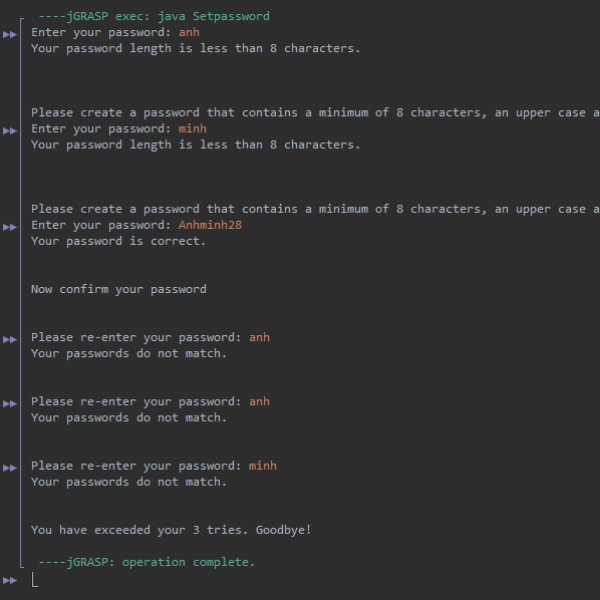Click the marker beside the first "re-enter your password: anh"
This screenshot has width=600, height=600.
10,339
